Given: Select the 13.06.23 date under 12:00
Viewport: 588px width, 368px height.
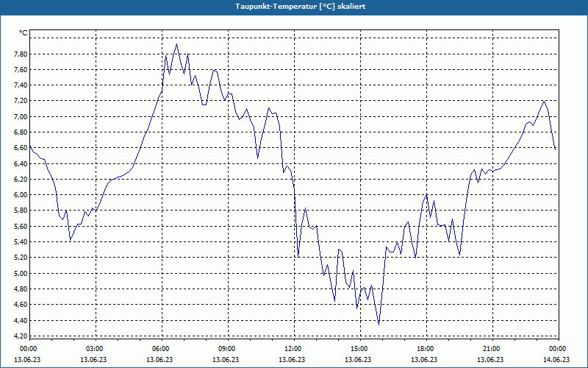Looking at the screenshot, I should coord(292,359).
